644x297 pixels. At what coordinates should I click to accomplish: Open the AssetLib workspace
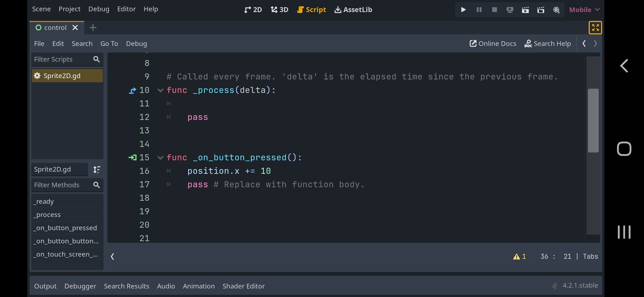pos(353,10)
